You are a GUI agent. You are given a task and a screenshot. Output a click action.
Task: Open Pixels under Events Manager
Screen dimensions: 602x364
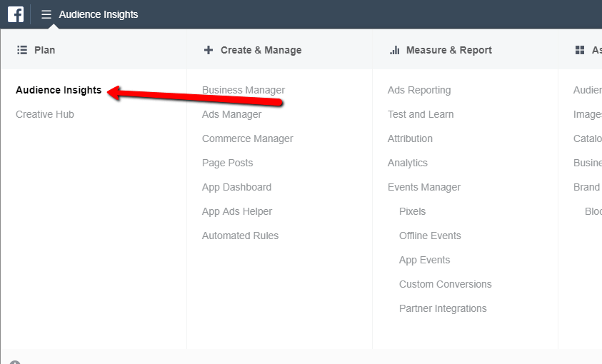[x=412, y=211]
